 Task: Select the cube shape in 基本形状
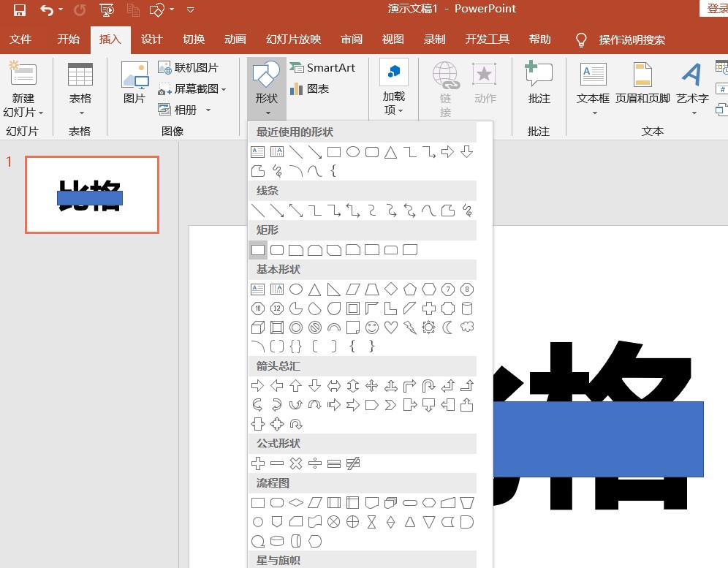click(x=258, y=327)
